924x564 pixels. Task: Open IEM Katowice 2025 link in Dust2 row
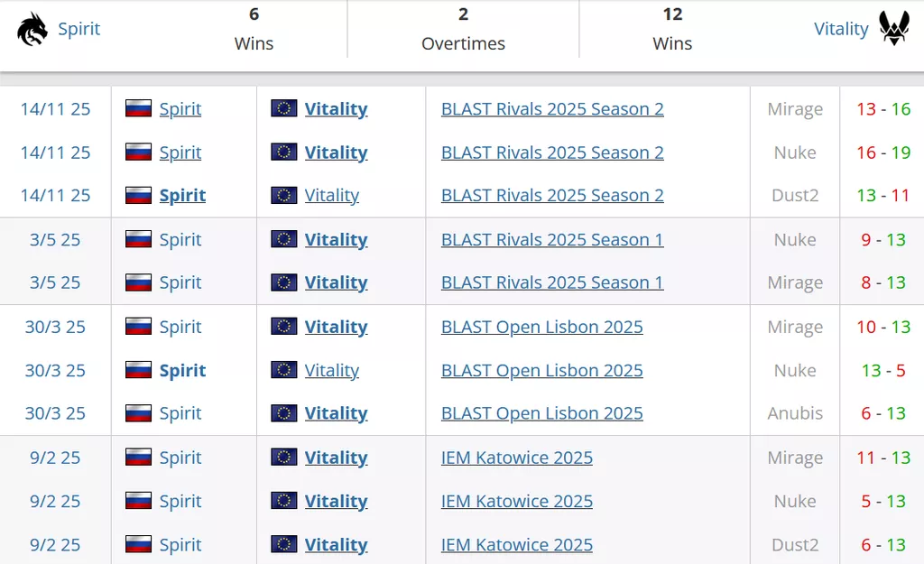[x=516, y=544]
